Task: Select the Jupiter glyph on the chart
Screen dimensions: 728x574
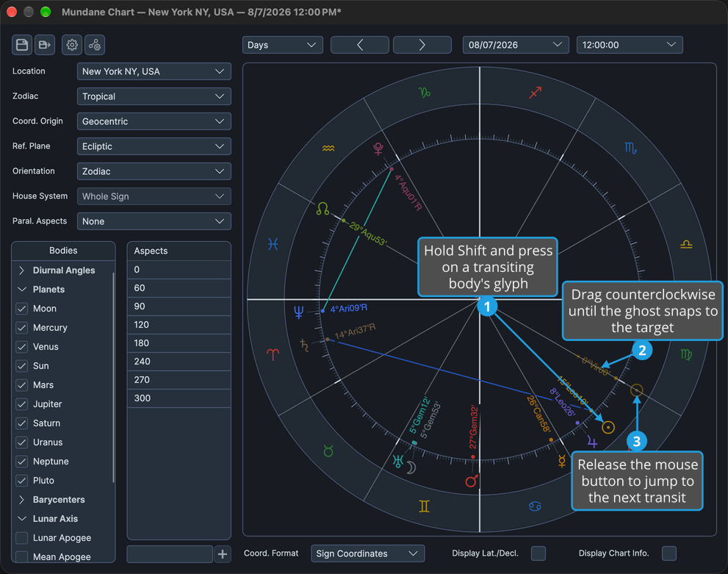Action: tap(592, 442)
